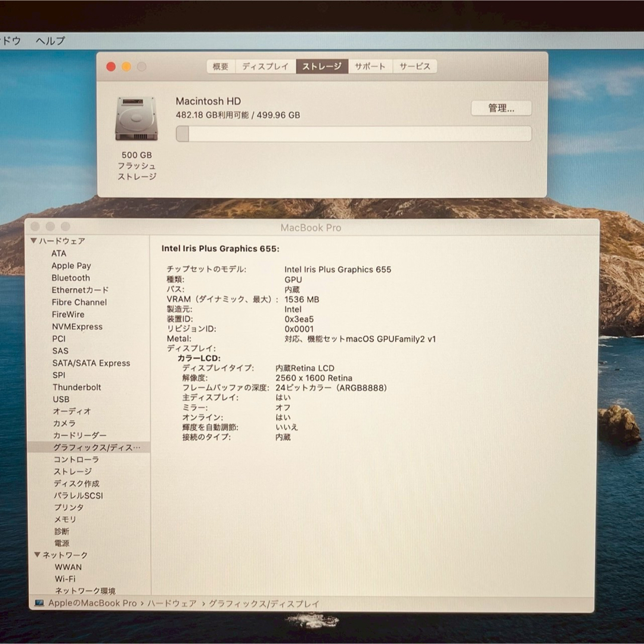Open the ヘルプ menu in the menu bar

(50, 41)
